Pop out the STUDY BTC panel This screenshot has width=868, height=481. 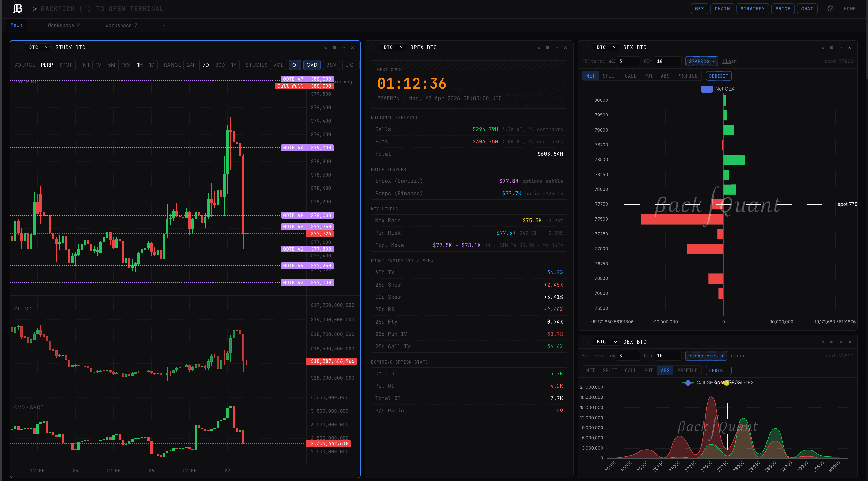[x=344, y=47]
